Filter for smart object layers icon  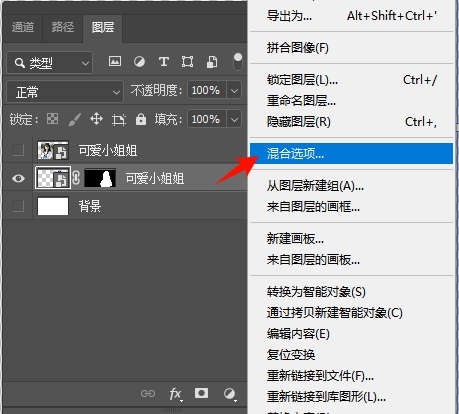212,62
